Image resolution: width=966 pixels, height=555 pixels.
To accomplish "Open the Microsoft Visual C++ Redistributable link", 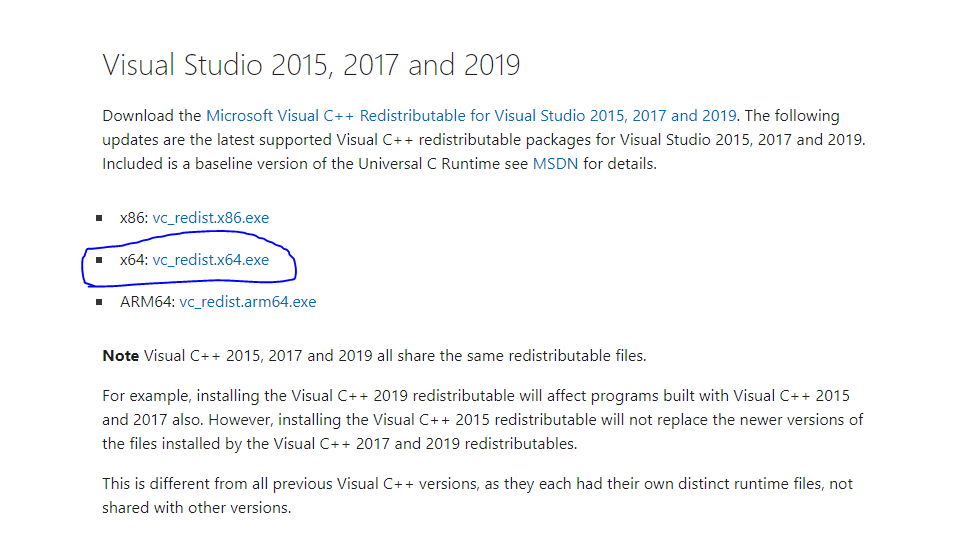I will (471, 116).
